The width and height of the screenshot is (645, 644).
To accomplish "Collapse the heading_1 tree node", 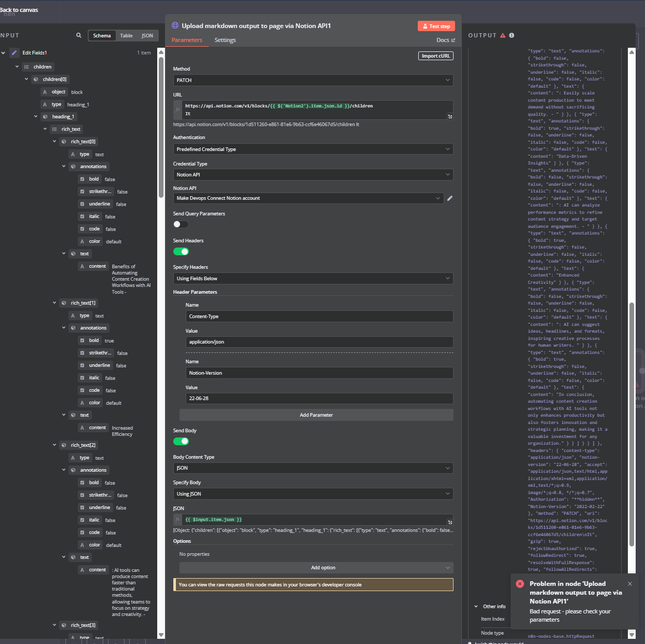I will coord(36,117).
